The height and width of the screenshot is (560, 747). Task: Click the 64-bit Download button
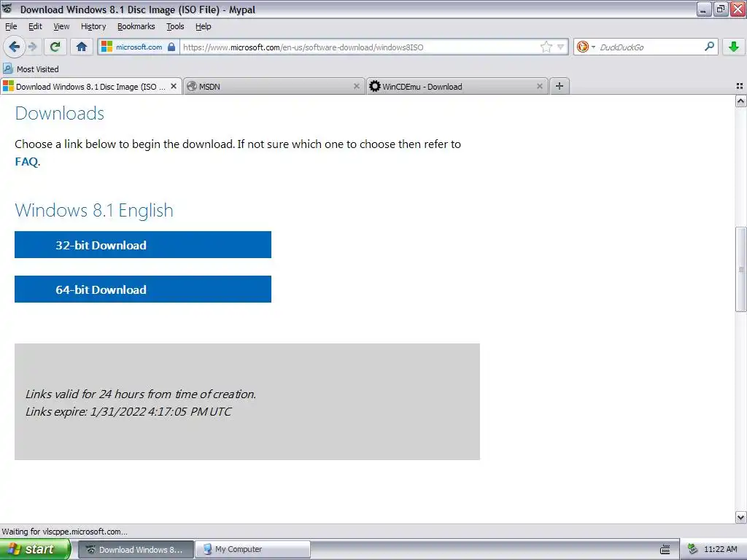click(x=143, y=289)
